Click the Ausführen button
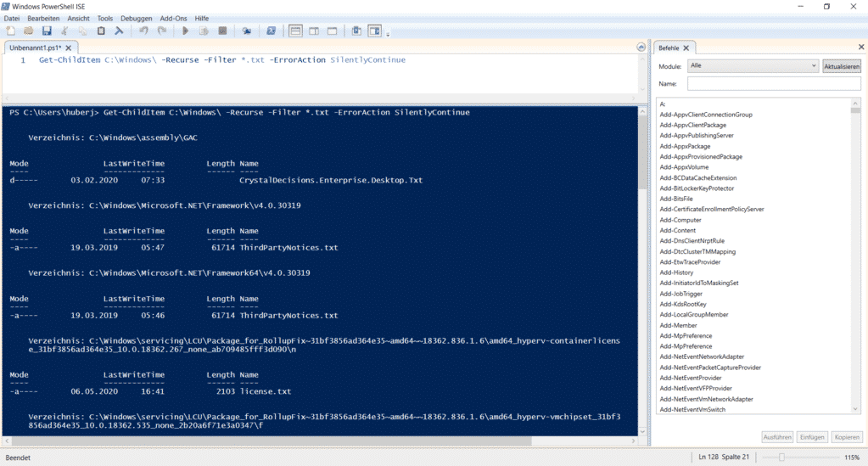Image resolution: width=868 pixels, height=466 pixels. tap(777, 437)
